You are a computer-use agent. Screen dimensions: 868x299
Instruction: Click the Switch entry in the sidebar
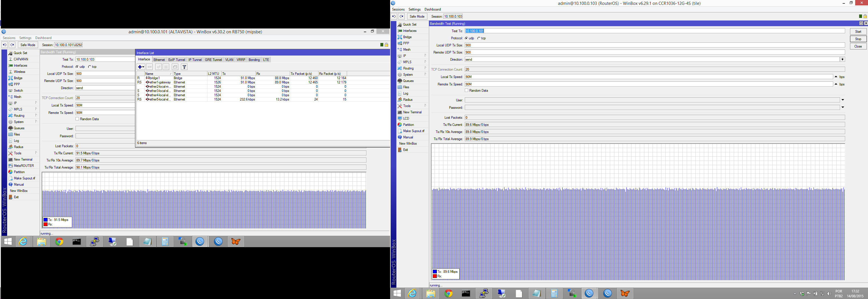click(x=18, y=91)
